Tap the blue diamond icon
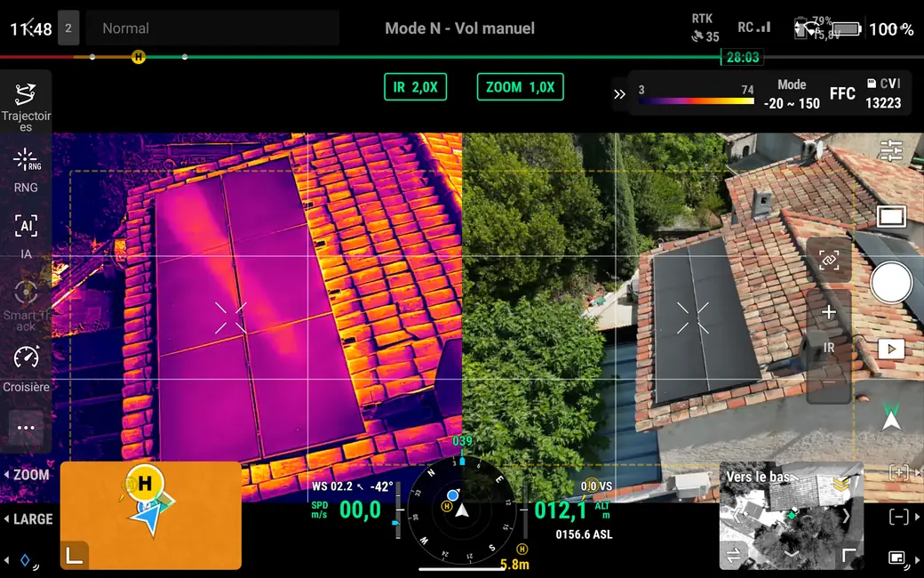 click(25, 560)
